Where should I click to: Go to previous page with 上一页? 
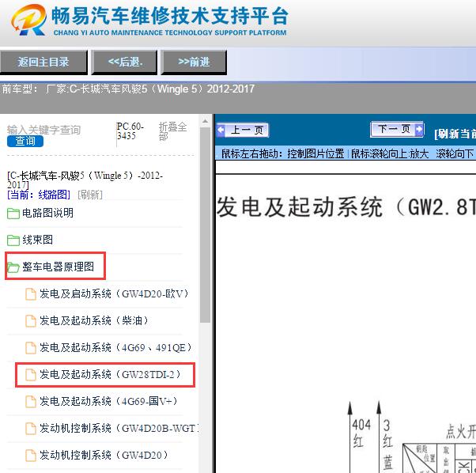click(243, 131)
